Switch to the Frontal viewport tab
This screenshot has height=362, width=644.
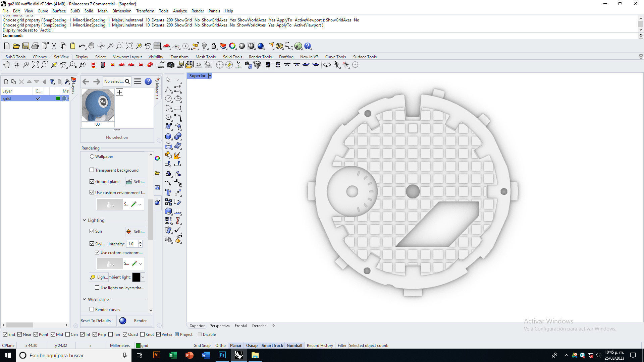tap(241, 326)
